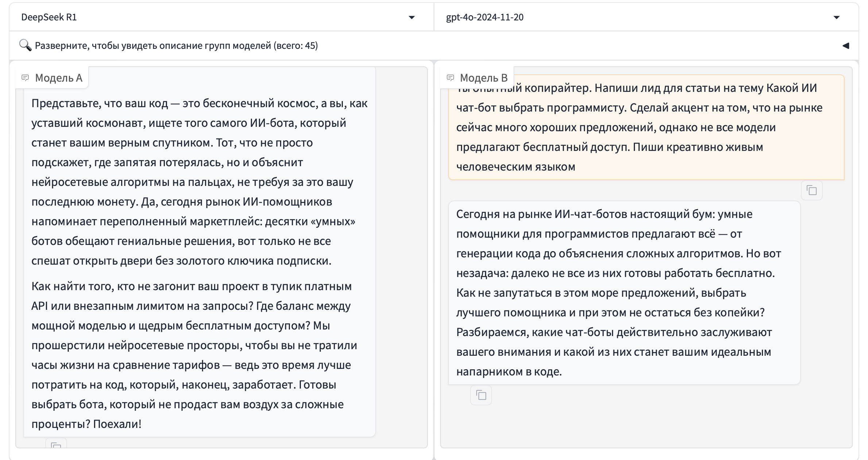868x460 pixels.
Task: Click the orange user prompt bubble
Action: click(x=646, y=128)
